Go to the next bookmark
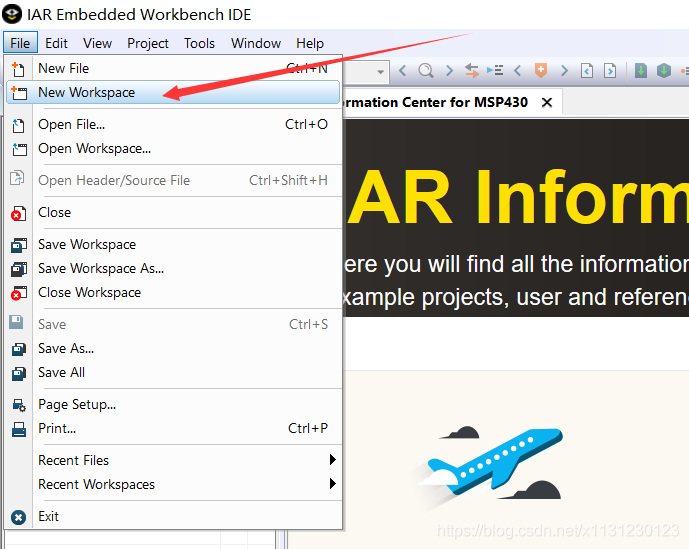This screenshot has width=689, height=549. 564,70
